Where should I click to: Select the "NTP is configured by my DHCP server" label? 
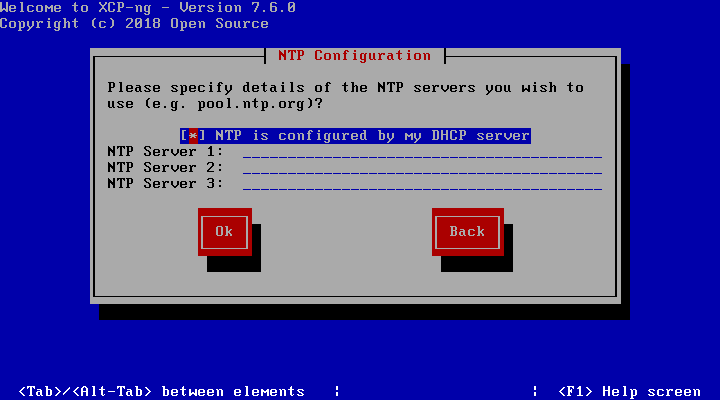point(372,136)
